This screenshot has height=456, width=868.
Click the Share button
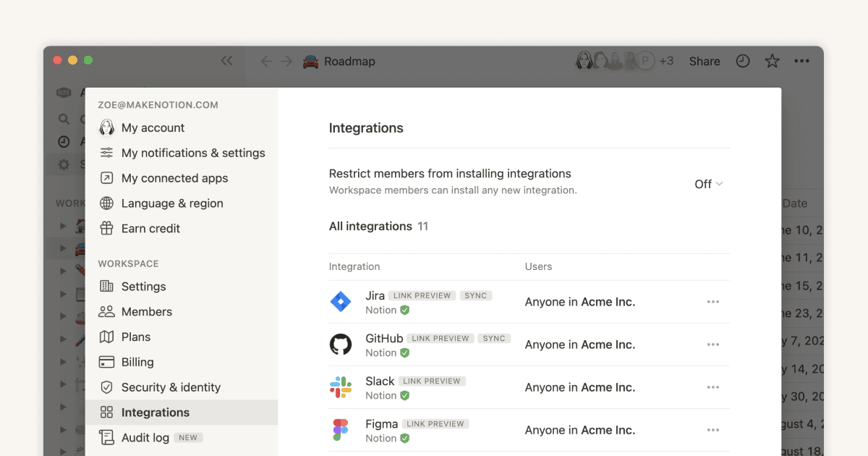coord(704,61)
